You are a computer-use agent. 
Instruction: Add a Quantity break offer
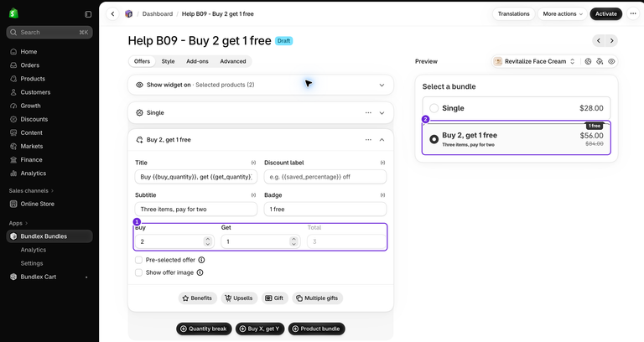click(x=204, y=329)
